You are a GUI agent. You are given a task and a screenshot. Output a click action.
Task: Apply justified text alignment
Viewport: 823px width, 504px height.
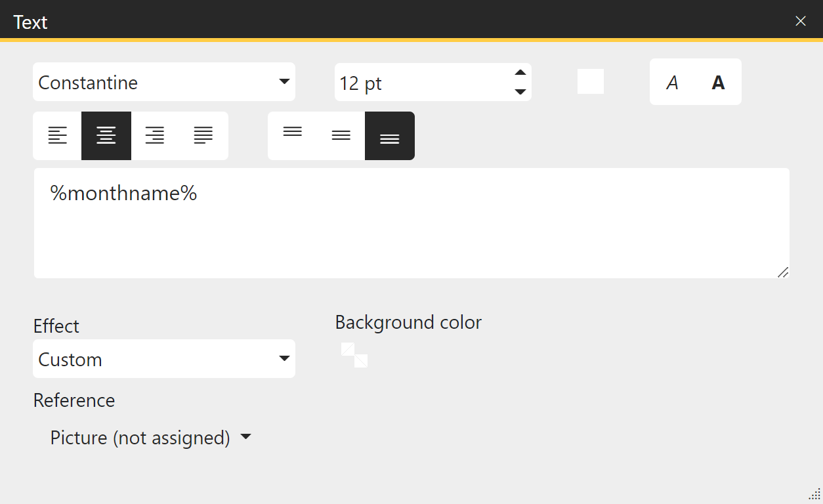203,136
